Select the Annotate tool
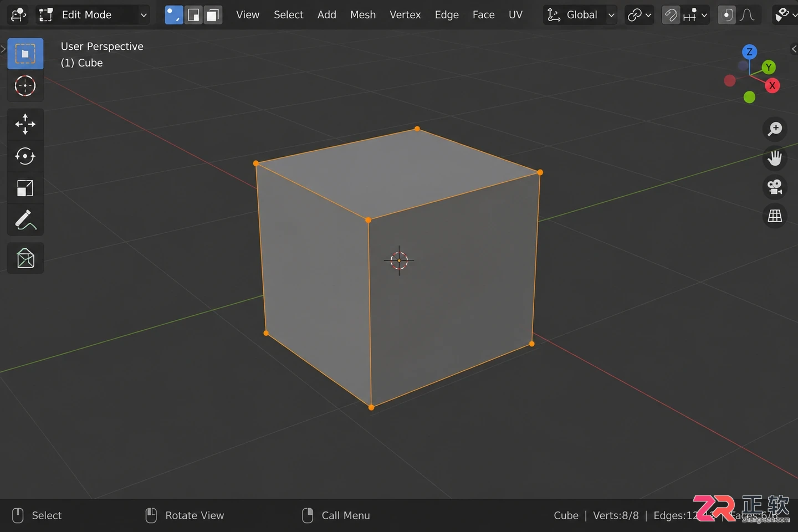Image resolution: width=798 pixels, height=532 pixels. (25, 221)
